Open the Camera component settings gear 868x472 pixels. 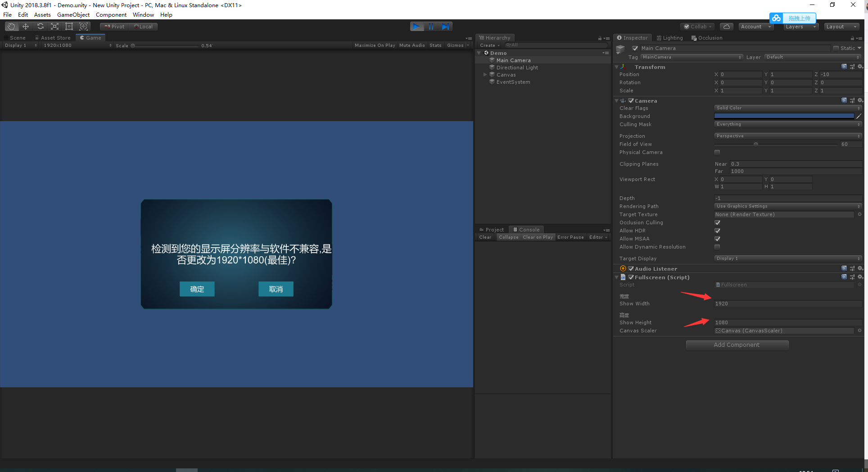click(x=861, y=100)
